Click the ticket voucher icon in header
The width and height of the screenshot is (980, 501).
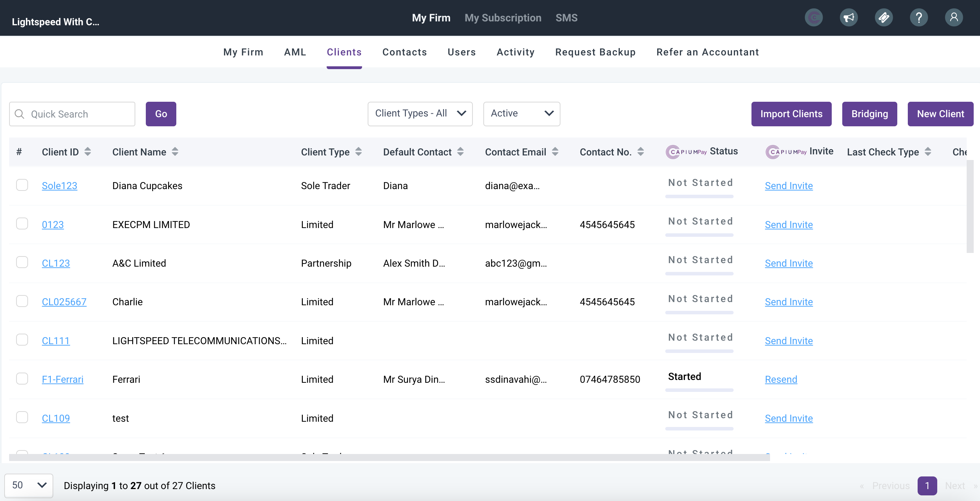[883, 18]
